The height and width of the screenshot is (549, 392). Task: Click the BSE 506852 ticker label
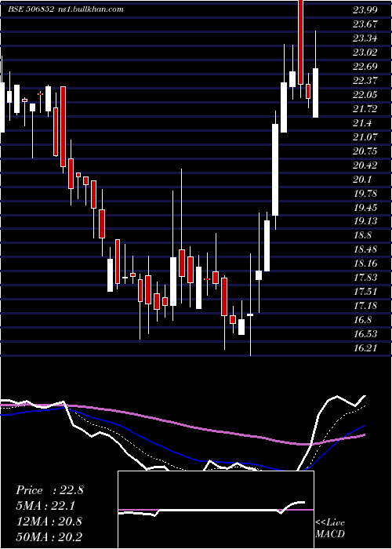31,9
